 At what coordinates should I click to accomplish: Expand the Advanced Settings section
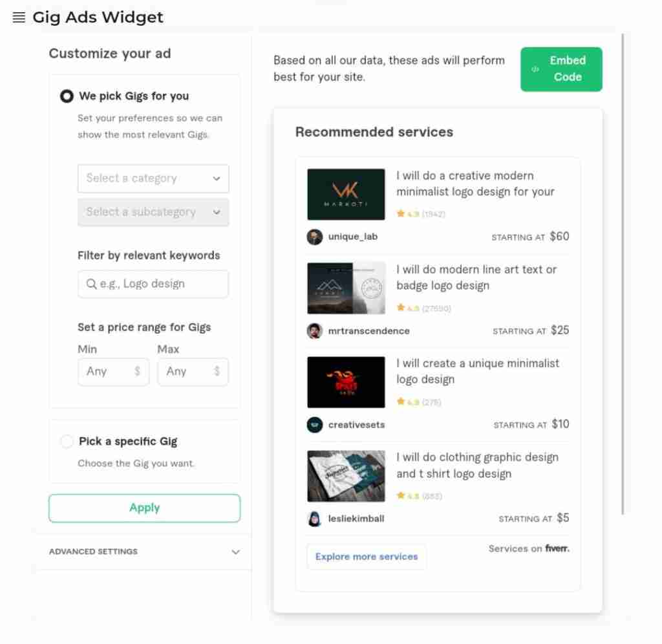(144, 552)
